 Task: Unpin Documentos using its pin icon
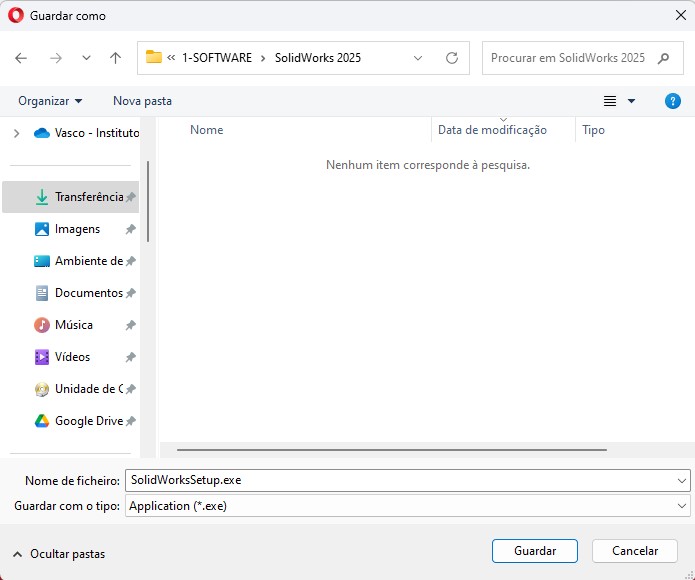coord(130,293)
